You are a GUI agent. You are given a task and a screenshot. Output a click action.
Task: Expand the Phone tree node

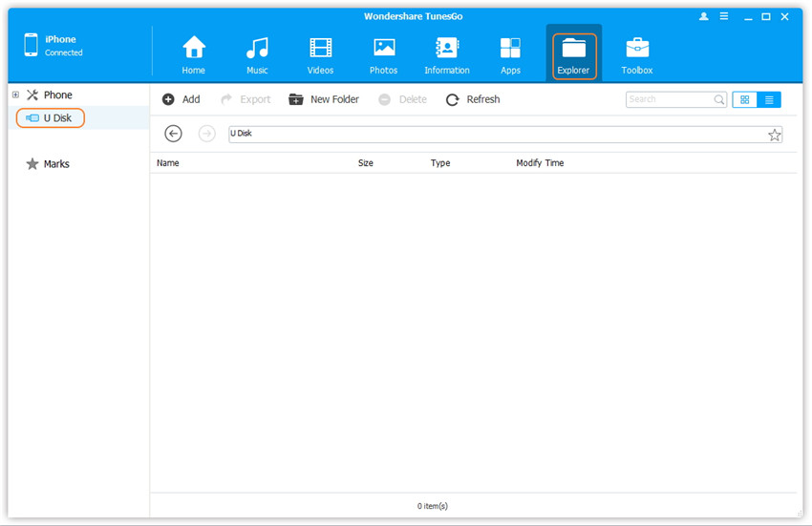point(15,95)
